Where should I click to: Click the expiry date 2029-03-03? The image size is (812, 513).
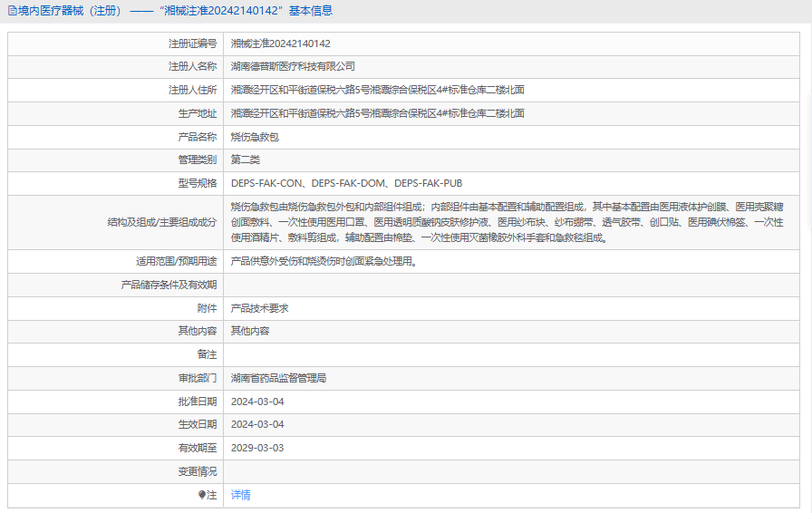[x=257, y=448]
